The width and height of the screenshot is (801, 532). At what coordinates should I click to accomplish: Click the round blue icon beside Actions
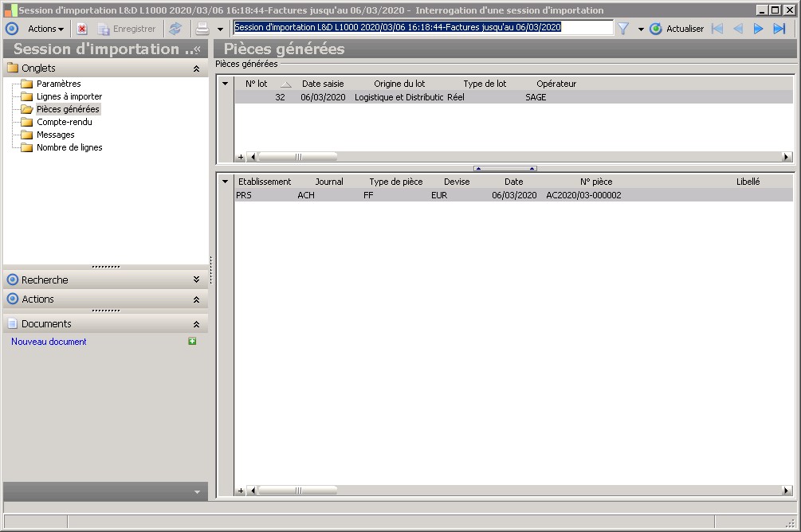(x=12, y=29)
